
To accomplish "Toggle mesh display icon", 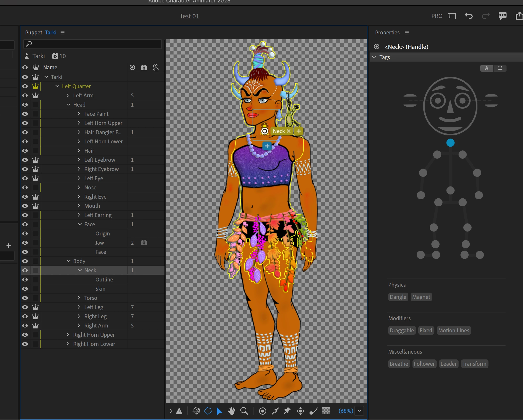I will click(x=196, y=411).
